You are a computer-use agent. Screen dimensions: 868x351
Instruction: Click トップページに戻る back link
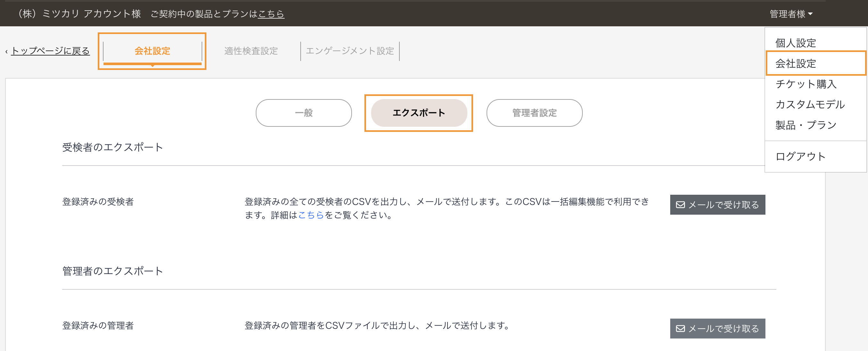click(x=50, y=51)
